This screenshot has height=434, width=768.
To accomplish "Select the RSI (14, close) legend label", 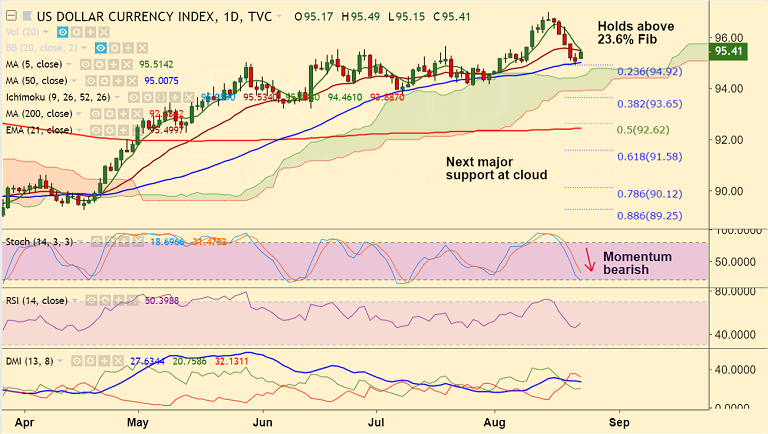I will tap(37, 300).
